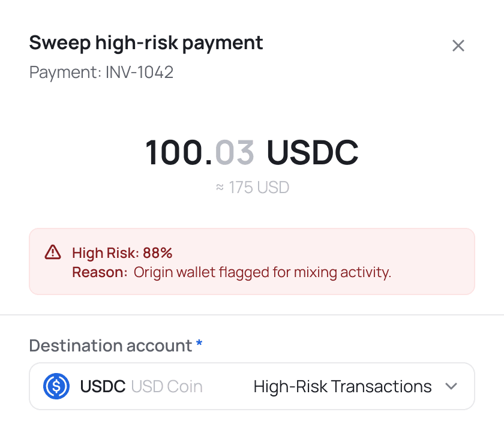Open the High-Risk Transactions account dropdown
504x427 pixels.
click(x=342, y=386)
